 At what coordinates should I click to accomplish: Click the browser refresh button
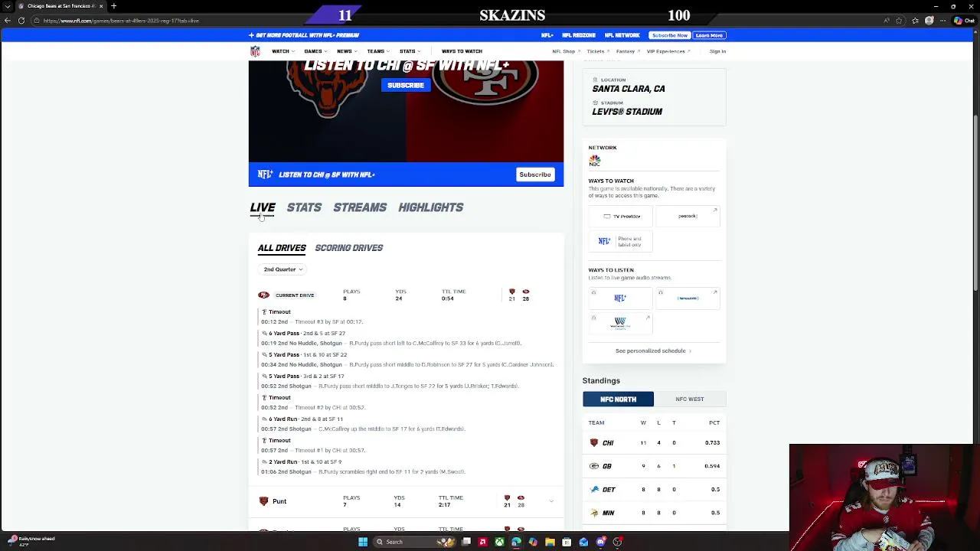(21, 21)
